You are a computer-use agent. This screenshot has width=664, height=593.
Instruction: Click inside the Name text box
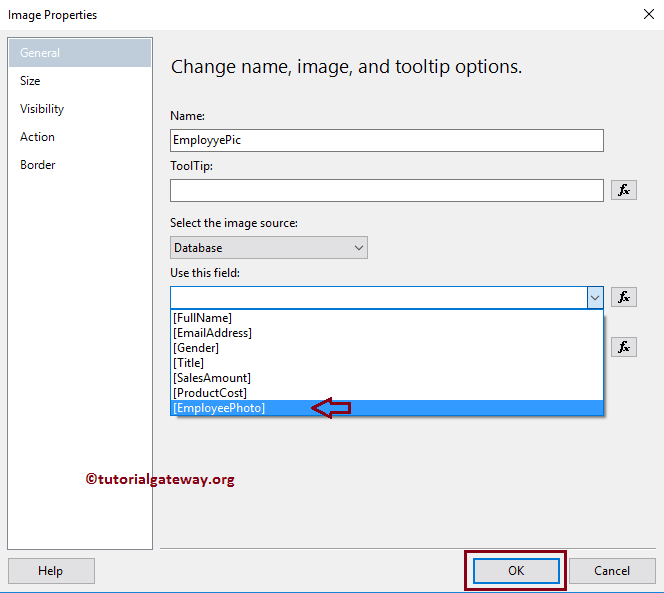coord(387,140)
